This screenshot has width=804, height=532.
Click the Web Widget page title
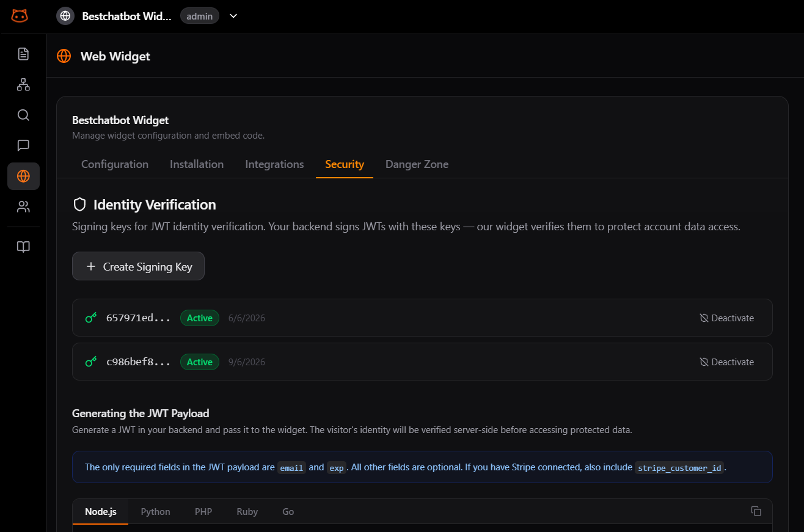coord(115,56)
